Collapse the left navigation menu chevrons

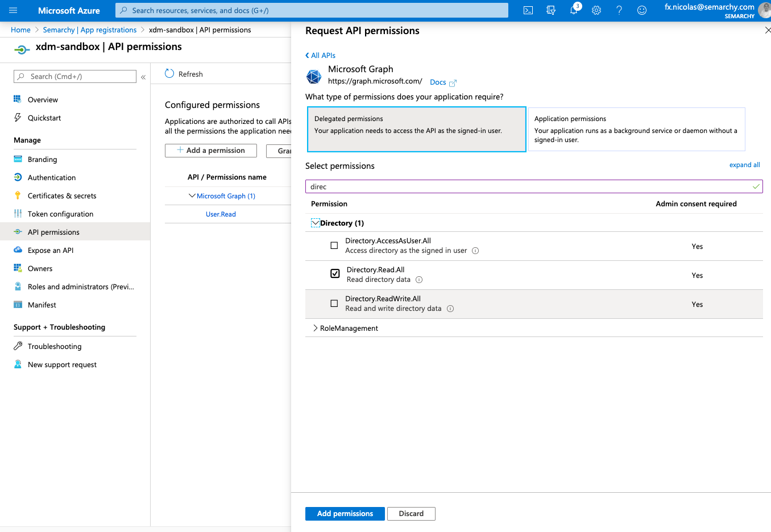coord(143,77)
